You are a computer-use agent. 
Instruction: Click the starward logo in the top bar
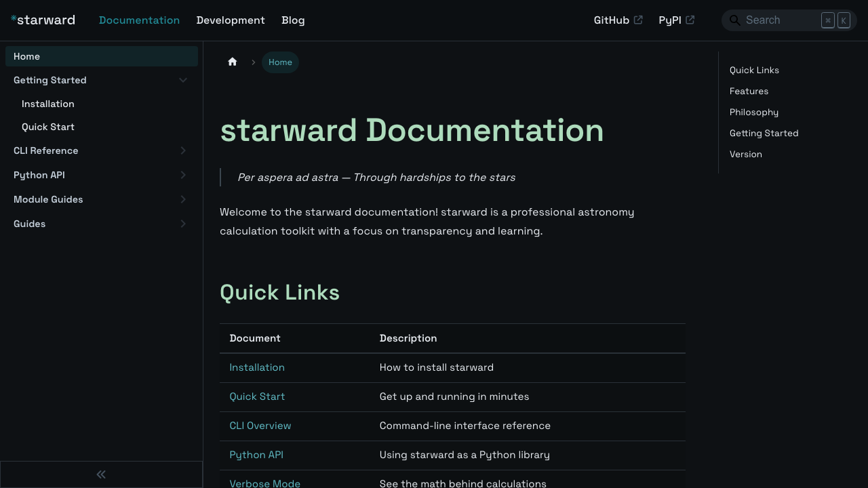pyautogui.click(x=43, y=20)
